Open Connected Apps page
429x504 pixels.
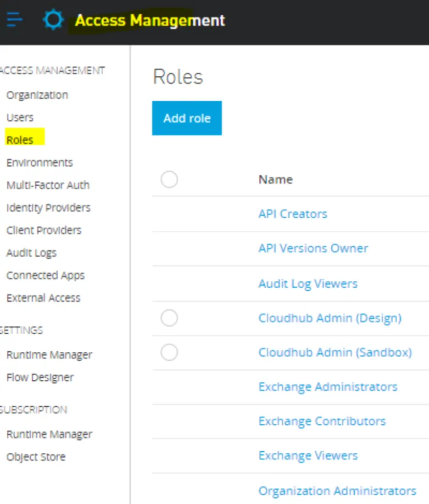45,275
